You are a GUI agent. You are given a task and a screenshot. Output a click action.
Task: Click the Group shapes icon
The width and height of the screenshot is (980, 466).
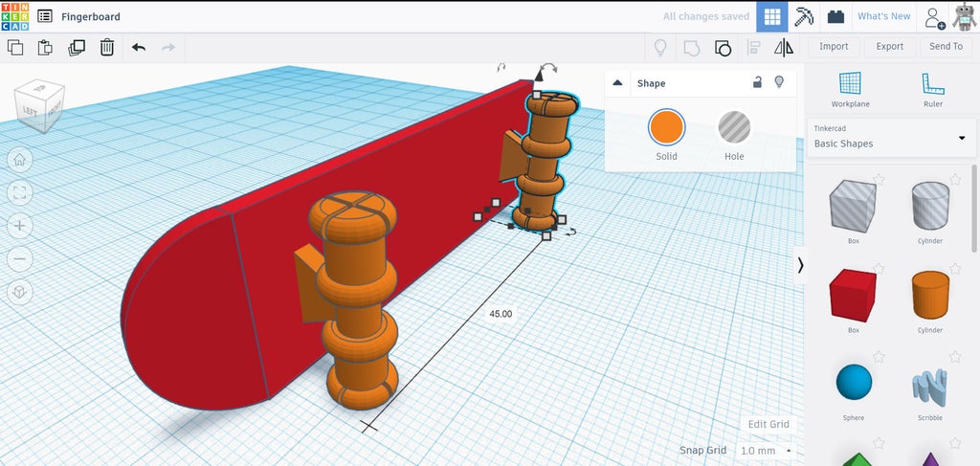pos(691,48)
